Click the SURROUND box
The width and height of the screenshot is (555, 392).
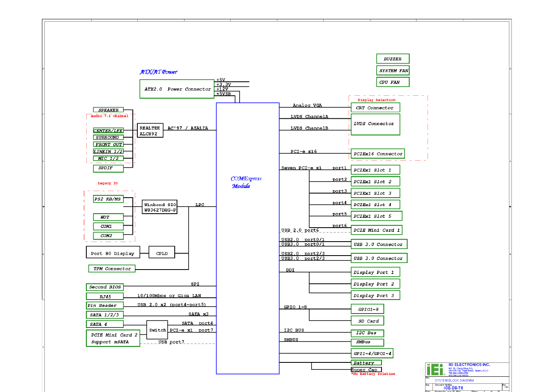(108, 137)
